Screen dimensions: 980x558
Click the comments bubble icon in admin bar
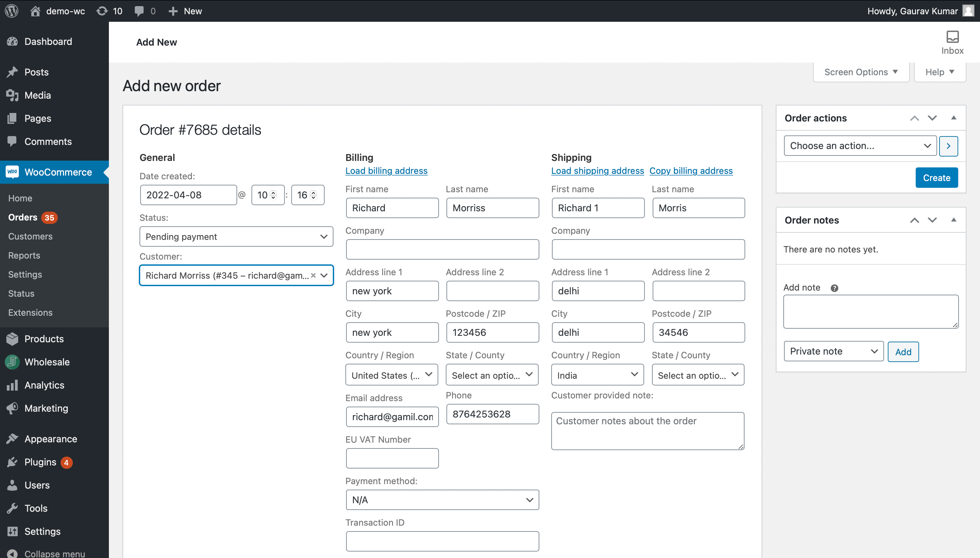click(x=139, y=11)
